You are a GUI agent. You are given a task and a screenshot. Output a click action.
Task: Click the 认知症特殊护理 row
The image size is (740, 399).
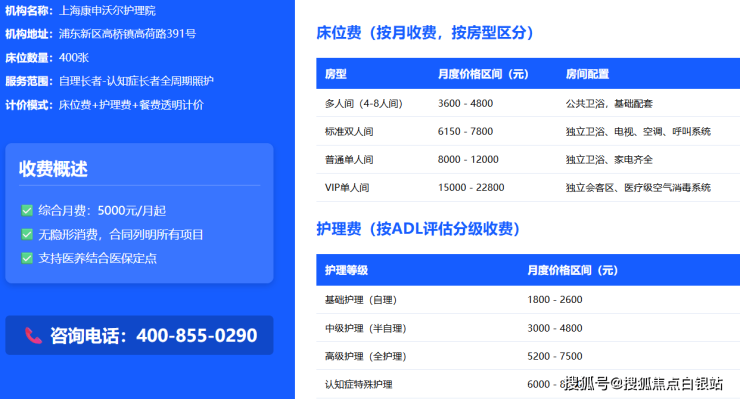click(528, 384)
